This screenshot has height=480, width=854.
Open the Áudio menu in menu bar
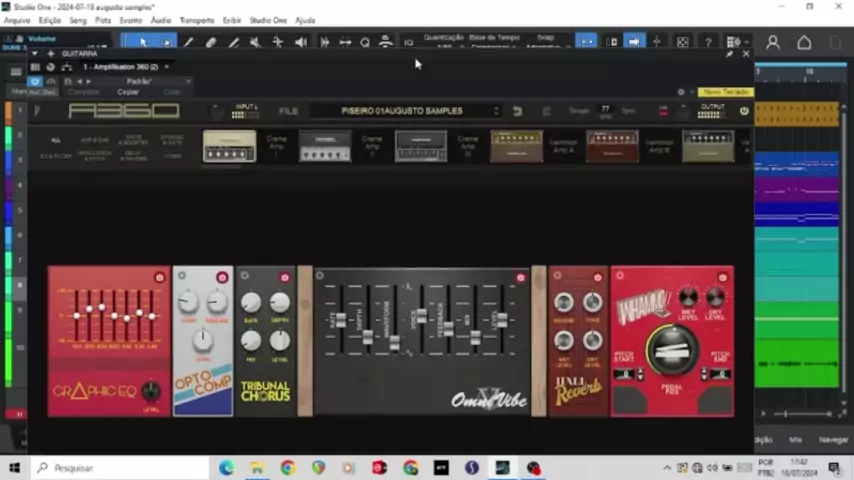160,20
